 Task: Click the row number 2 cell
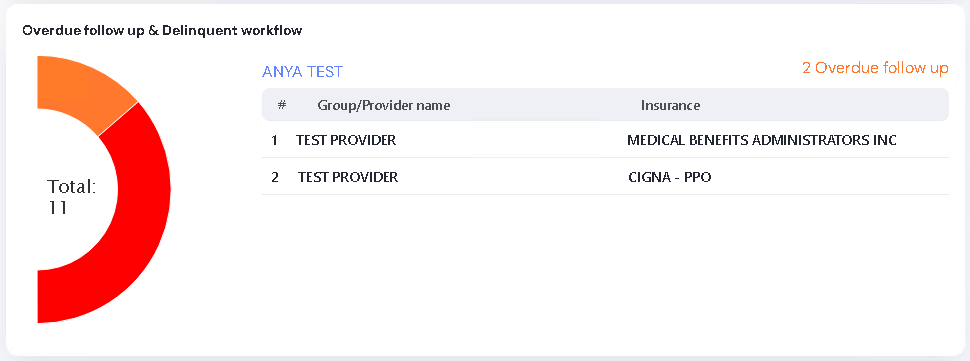(x=275, y=177)
